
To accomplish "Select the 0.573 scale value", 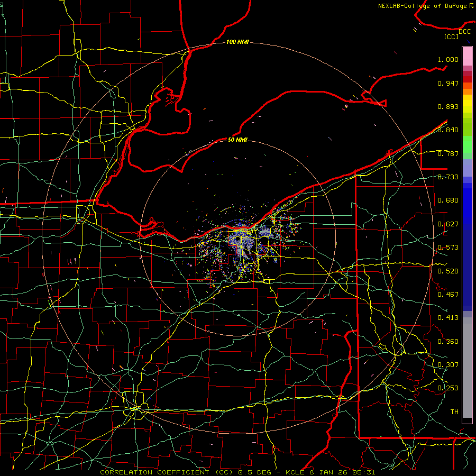I will click(x=448, y=248).
